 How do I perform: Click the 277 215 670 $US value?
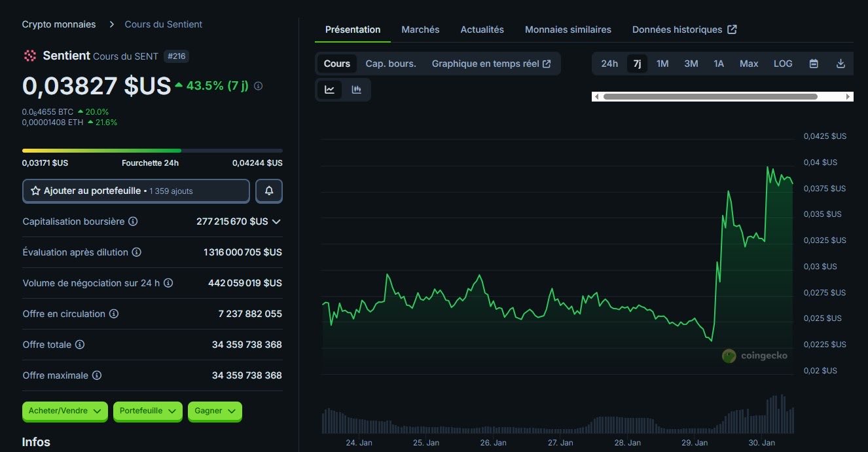point(232,221)
